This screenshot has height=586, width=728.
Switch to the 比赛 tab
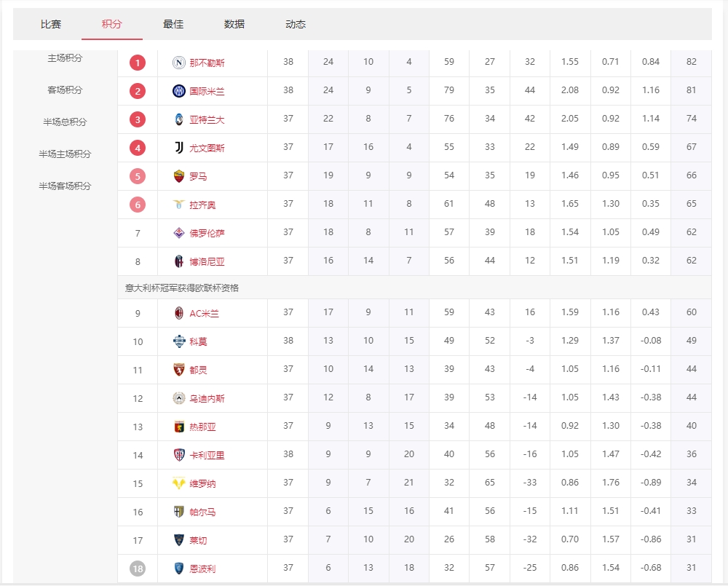[x=51, y=23]
